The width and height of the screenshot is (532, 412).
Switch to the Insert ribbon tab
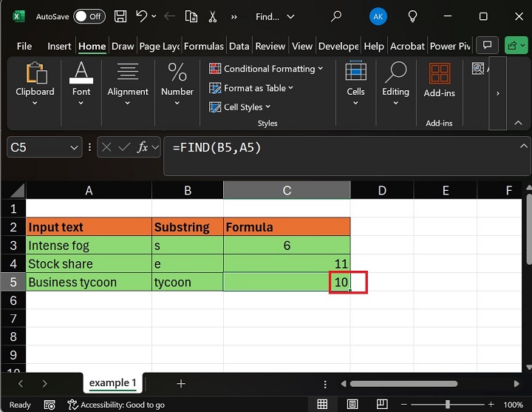point(59,46)
